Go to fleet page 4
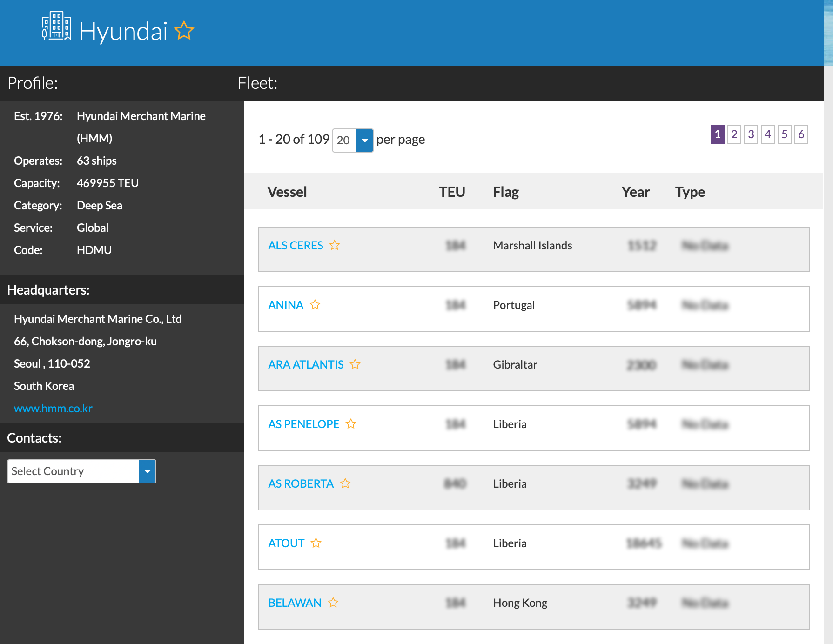Image resolution: width=833 pixels, height=644 pixels. point(768,134)
